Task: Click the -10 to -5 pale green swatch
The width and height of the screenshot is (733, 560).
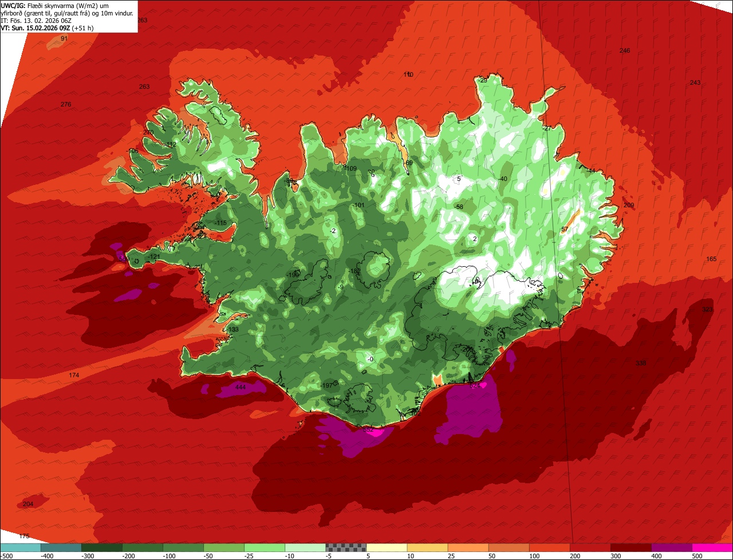Action: 305,547
